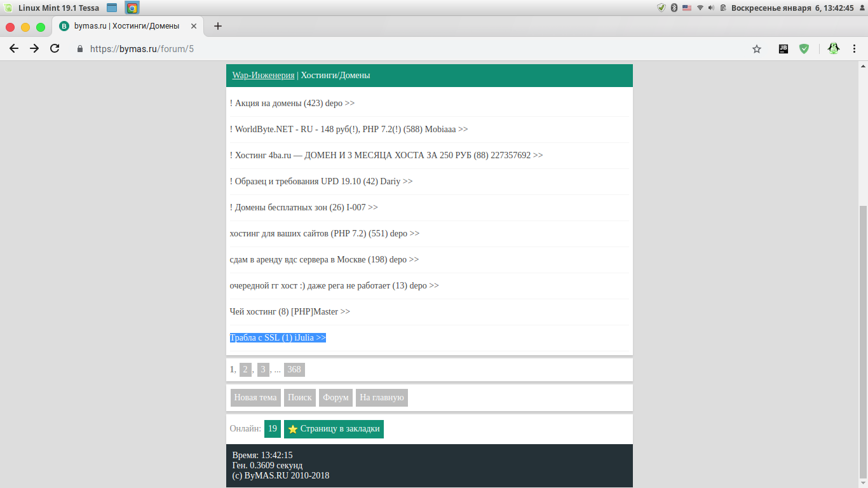Reload the current page
868x488 pixels.
click(55, 48)
